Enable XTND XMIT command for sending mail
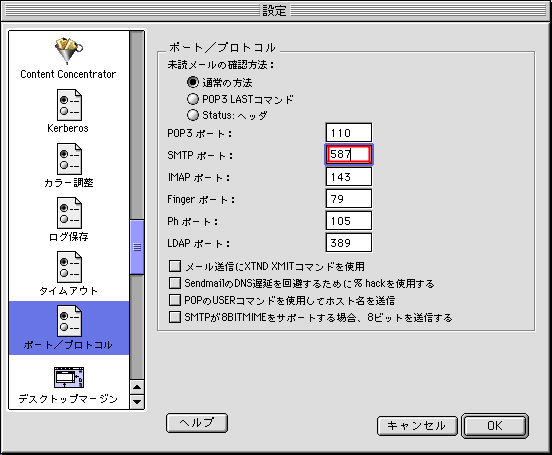This screenshot has height=455, width=552. (175, 266)
